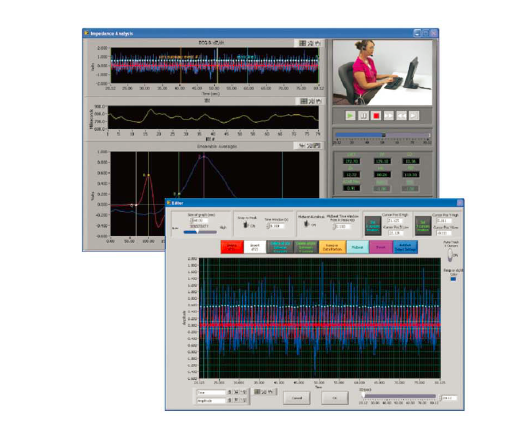Image resolution: width=516 pixels, height=429 pixels.
Task: Start video playback with green play button
Action: [x=350, y=116]
